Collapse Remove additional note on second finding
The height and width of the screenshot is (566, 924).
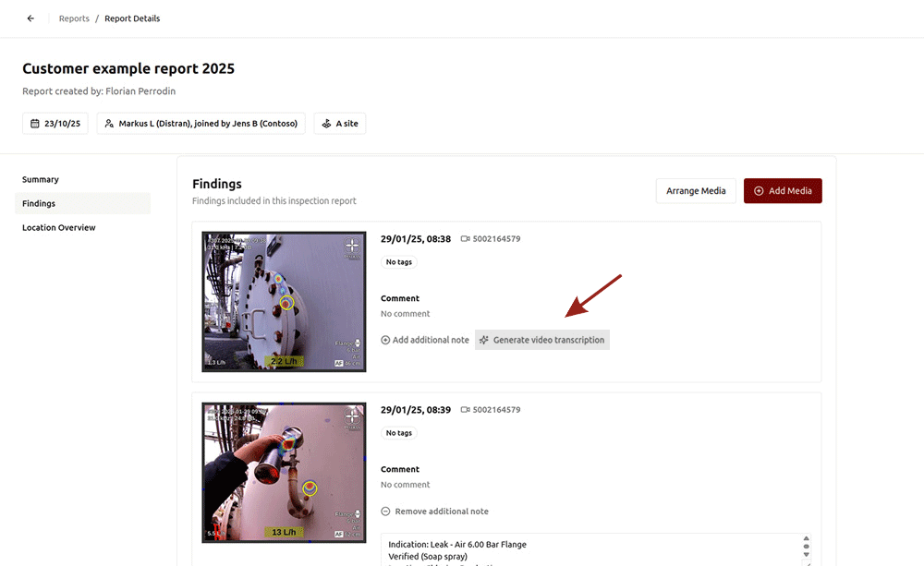click(x=434, y=512)
